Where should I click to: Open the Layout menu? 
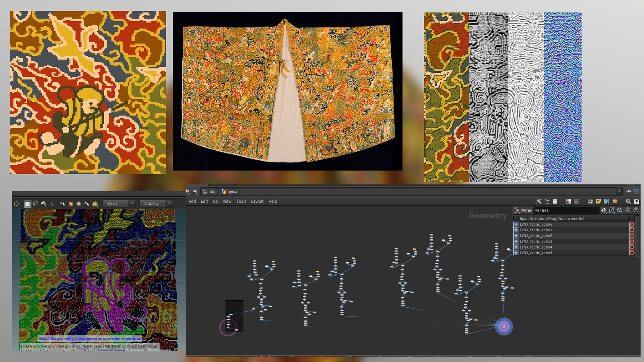click(x=257, y=202)
